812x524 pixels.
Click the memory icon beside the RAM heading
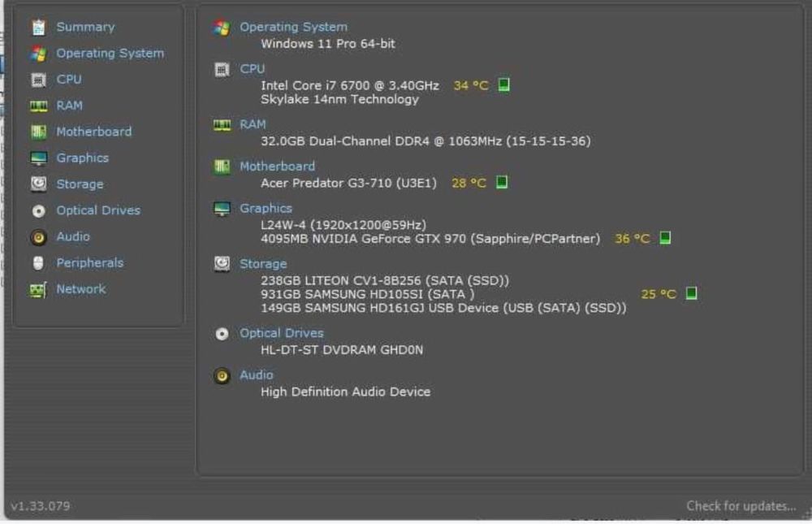(x=222, y=125)
